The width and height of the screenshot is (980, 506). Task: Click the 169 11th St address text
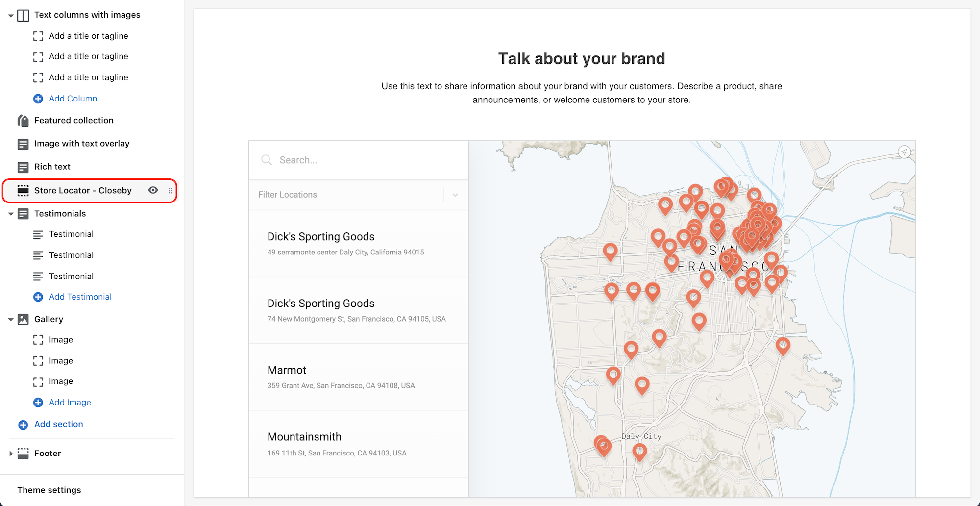(337, 453)
